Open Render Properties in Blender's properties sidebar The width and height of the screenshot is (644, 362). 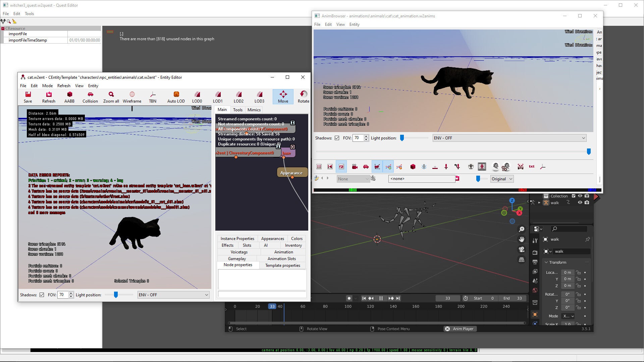click(x=535, y=252)
